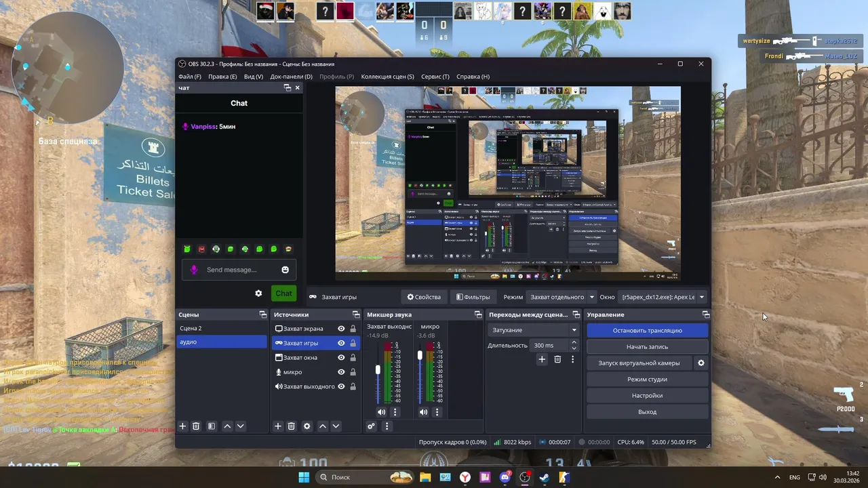The image size is (868, 488).
Task: Open virtual camera settings gear
Action: pyautogui.click(x=701, y=363)
